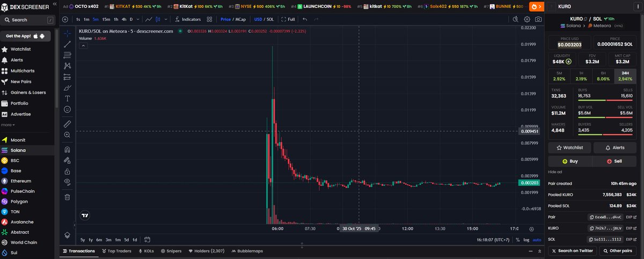Collapse the volume indicator legend arrow
644x259 pixels.
[84, 46]
